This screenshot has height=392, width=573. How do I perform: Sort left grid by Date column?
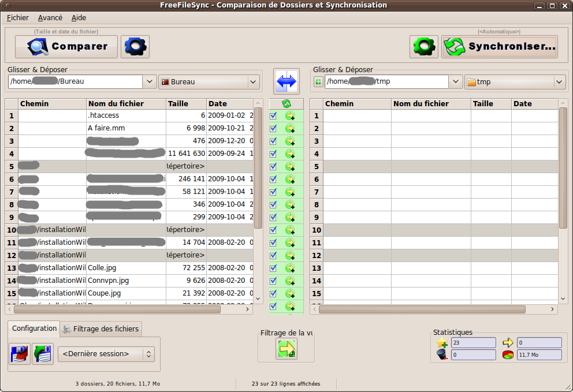[x=230, y=104]
